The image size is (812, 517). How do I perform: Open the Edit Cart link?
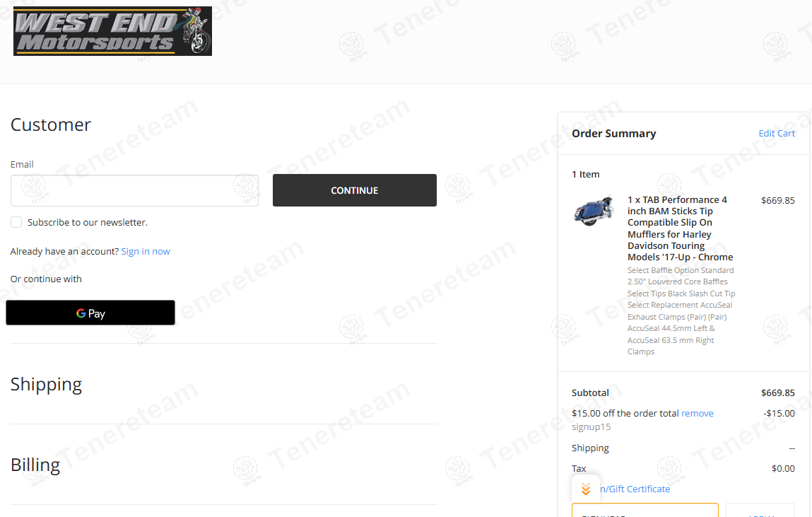tap(776, 133)
